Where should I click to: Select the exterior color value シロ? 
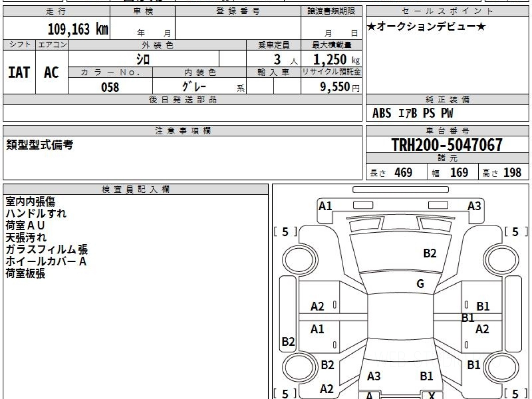tap(143, 59)
